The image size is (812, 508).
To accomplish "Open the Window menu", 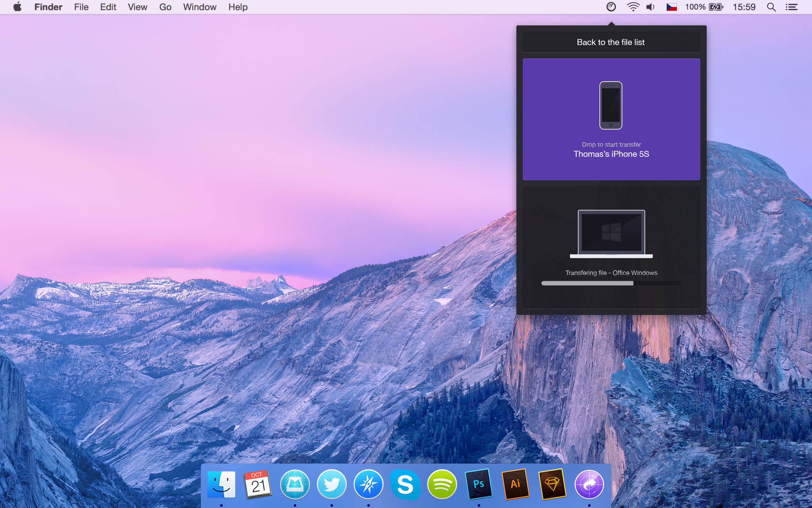I will [200, 7].
